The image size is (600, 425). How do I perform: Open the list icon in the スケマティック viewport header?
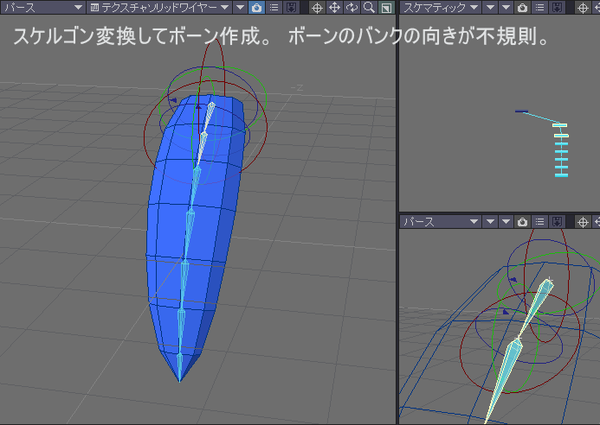coord(540,7)
